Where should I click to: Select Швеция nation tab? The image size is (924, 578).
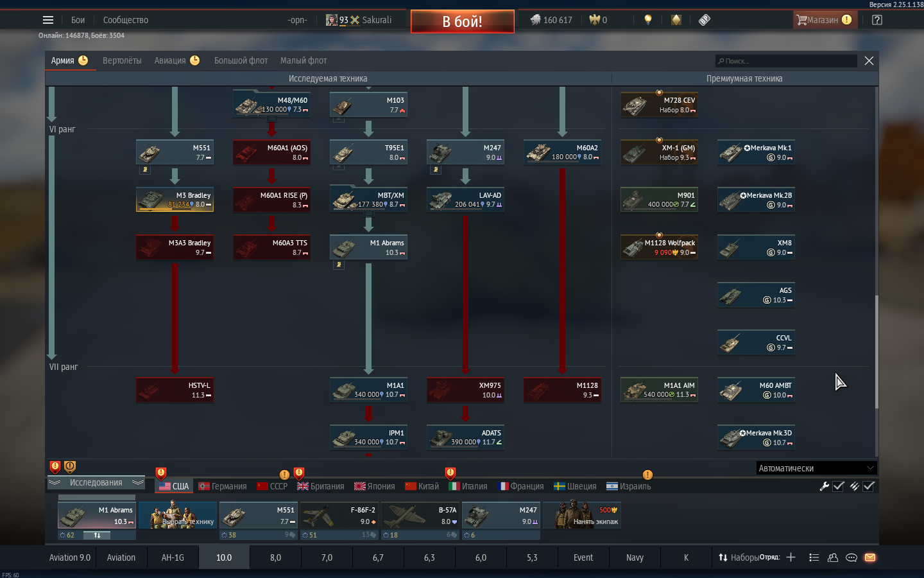(575, 486)
